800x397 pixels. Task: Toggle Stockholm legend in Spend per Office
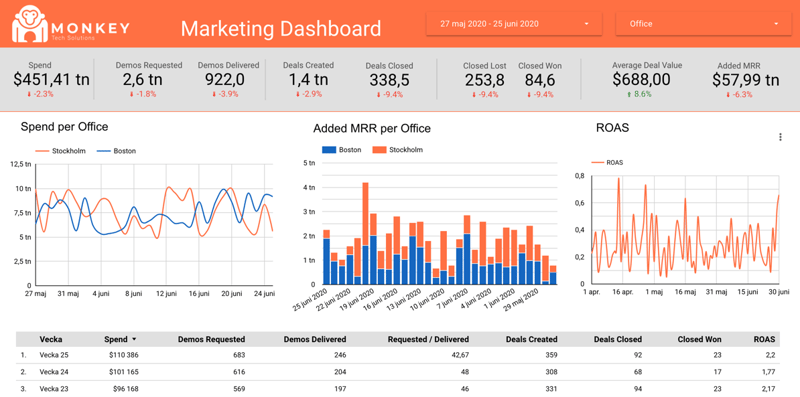tap(60, 151)
